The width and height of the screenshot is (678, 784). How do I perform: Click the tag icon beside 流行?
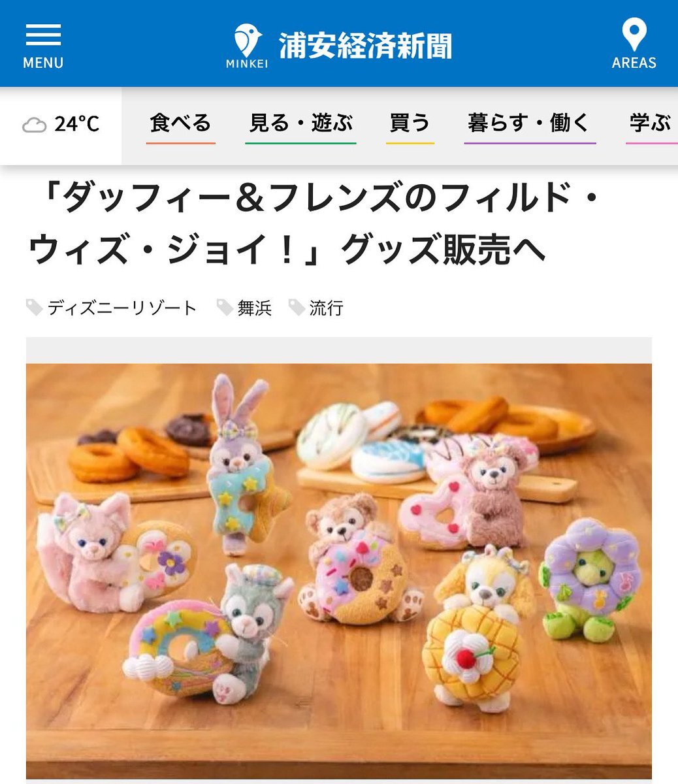[x=297, y=307]
